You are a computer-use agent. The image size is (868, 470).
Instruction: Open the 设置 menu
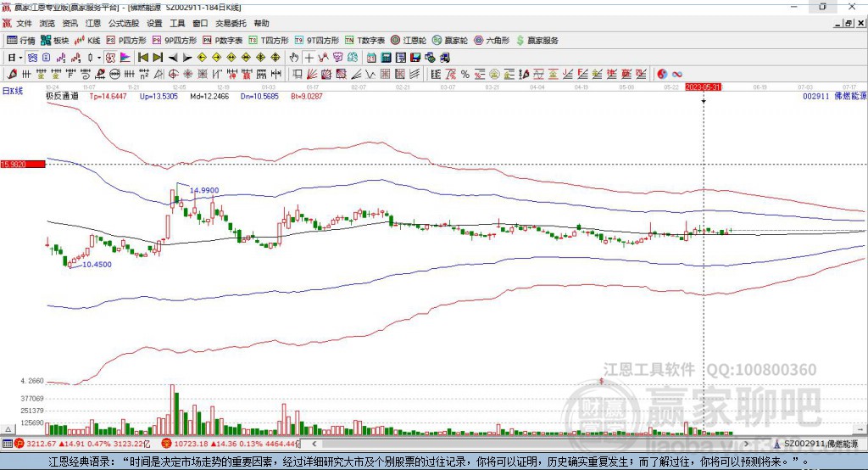154,23
